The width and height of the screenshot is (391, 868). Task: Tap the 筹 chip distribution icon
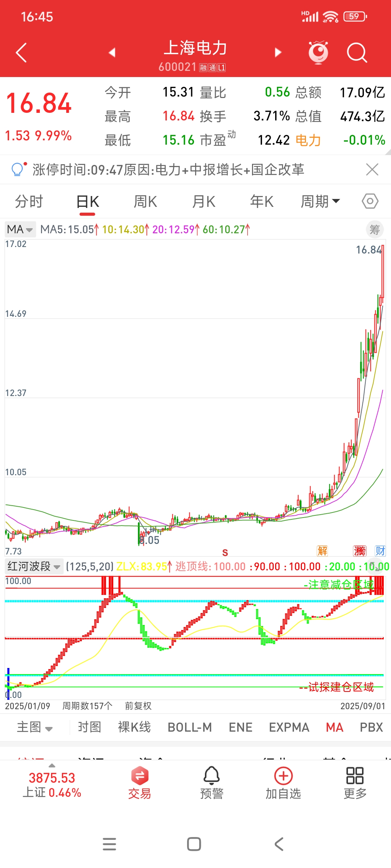coord(375,230)
